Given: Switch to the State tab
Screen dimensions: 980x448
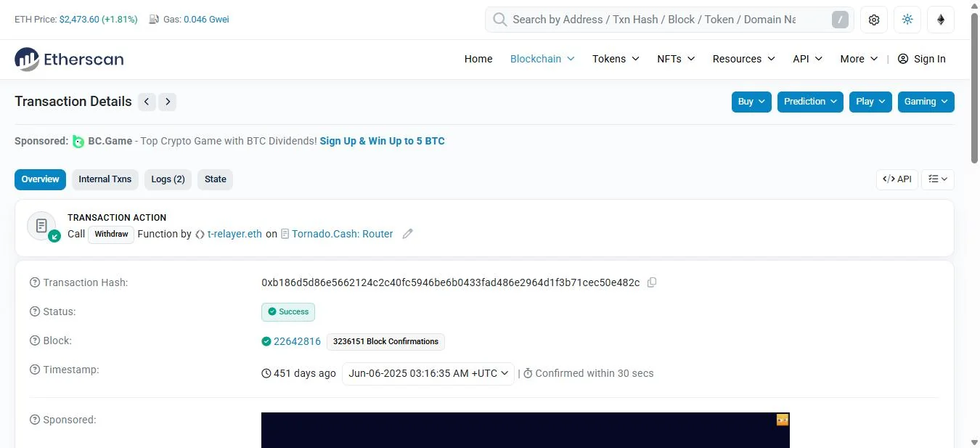Looking at the screenshot, I should pos(215,179).
